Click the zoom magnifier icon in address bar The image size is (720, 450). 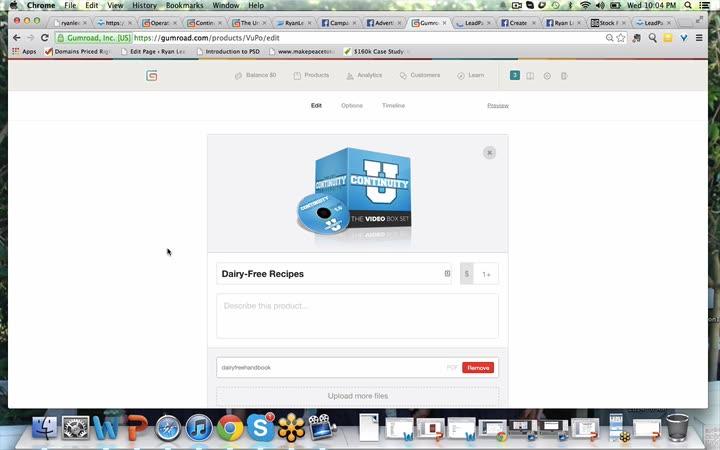(609, 38)
